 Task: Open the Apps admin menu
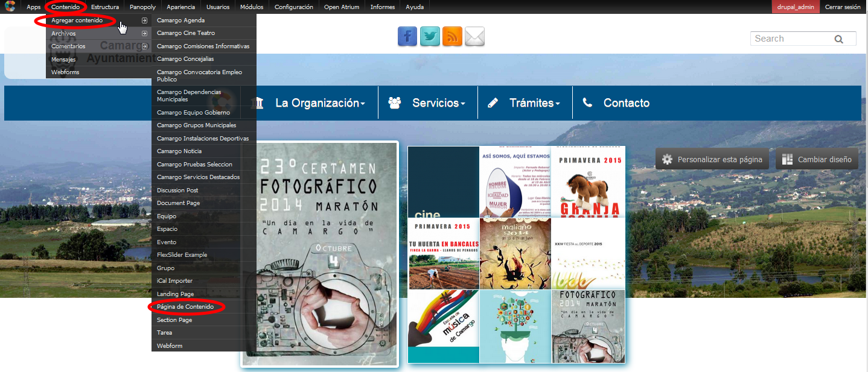(x=34, y=7)
